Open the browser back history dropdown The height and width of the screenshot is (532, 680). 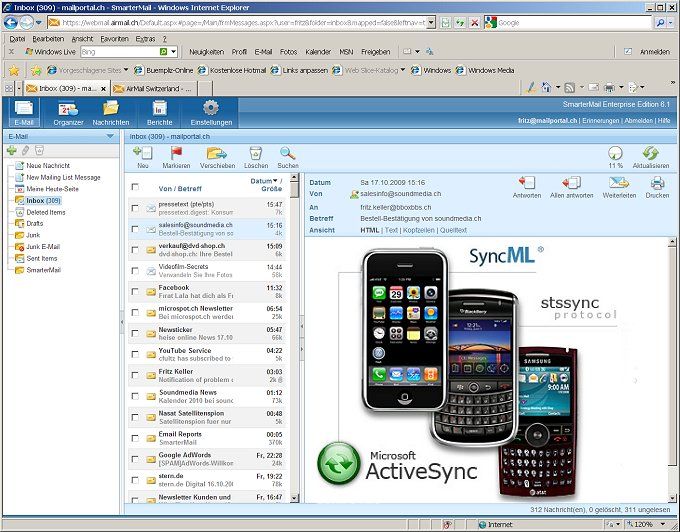39,22
